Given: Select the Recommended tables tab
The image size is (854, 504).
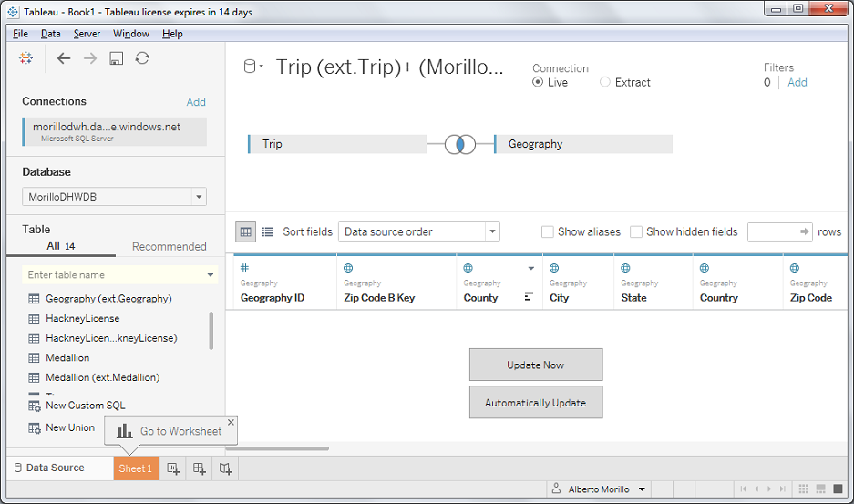Looking at the screenshot, I should pyautogui.click(x=169, y=247).
